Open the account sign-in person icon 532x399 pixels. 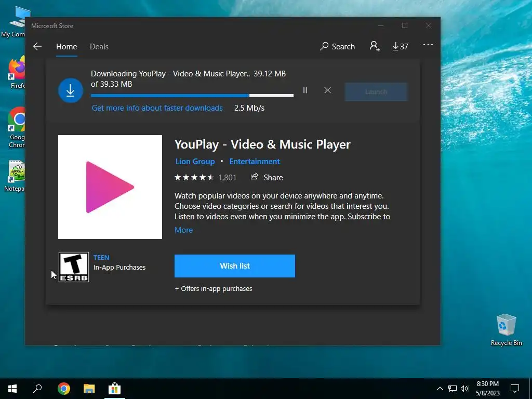[374, 46]
